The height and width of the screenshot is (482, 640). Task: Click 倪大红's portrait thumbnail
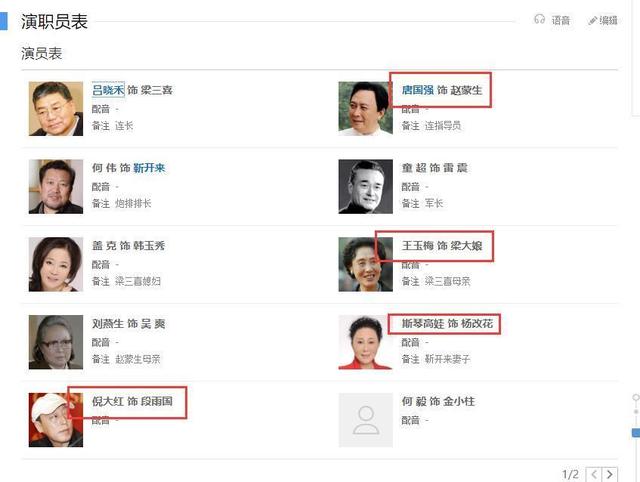(x=56, y=420)
